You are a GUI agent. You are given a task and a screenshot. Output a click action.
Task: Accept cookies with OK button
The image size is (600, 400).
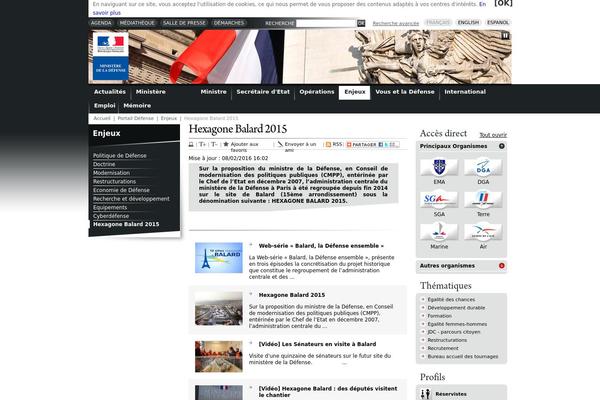point(503,3)
